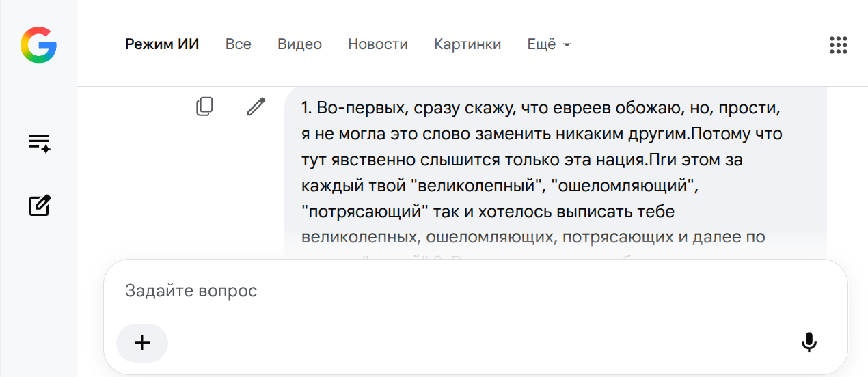Screen dimensions: 868x377
Task: Start a new chat with the compose icon
Action: [x=39, y=205]
